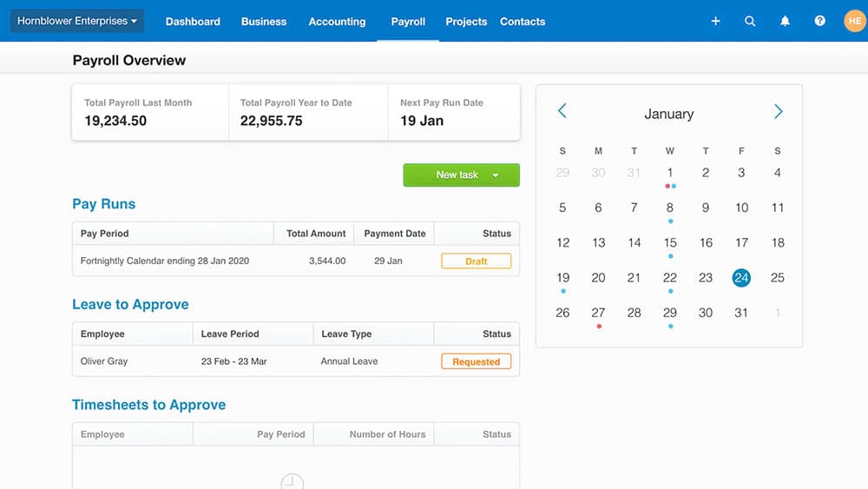This screenshot has width=868, height=489.
Task: Open the Dashboard menu
Action: (x=193, y=22)
